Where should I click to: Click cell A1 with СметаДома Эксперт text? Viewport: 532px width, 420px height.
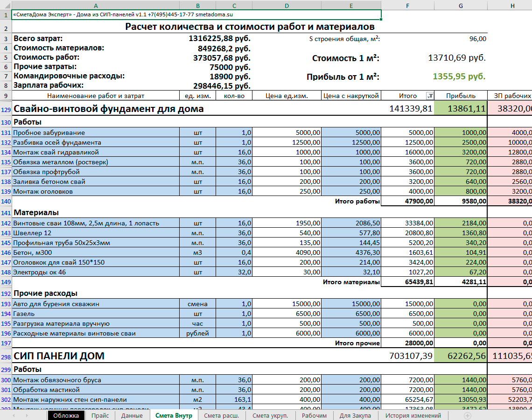pyautogui.click(x=197, y=14)
